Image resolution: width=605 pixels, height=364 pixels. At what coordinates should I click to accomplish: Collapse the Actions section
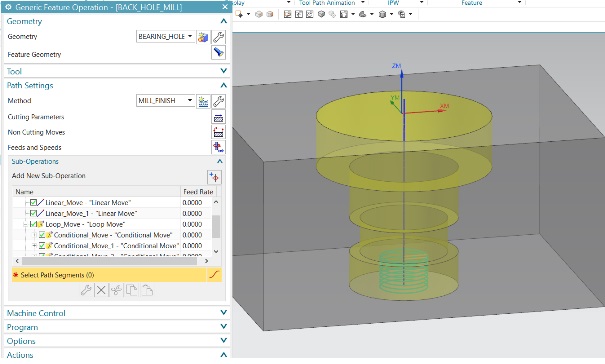click(223, 354)
